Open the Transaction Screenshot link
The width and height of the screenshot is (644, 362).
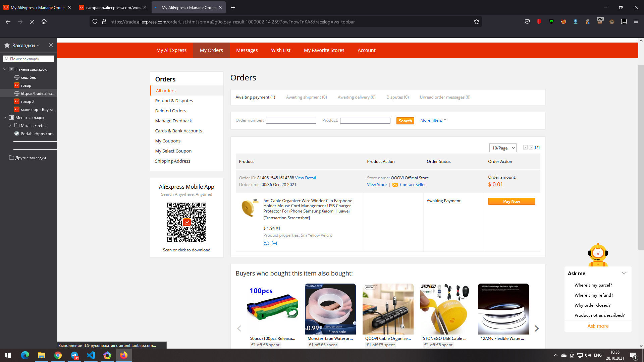[286, 218]
